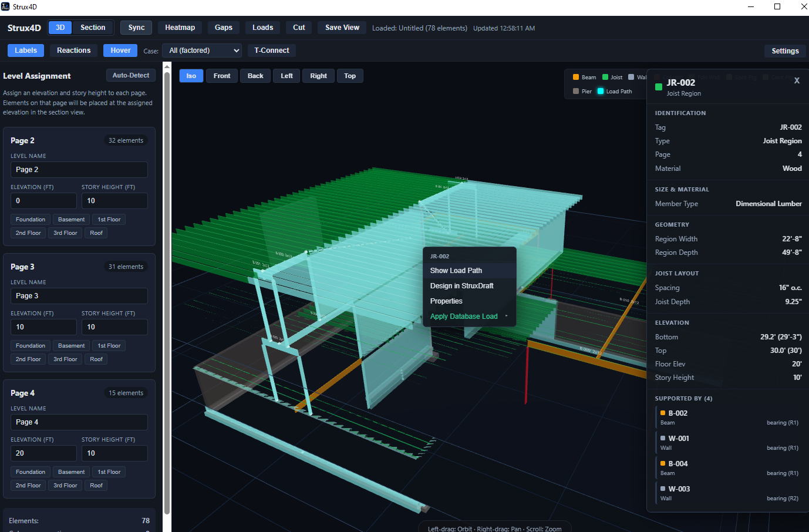The image size is (809, 532).
Task: Click the orange B-004 beam marker icon
Action: (x=663, y=463)
